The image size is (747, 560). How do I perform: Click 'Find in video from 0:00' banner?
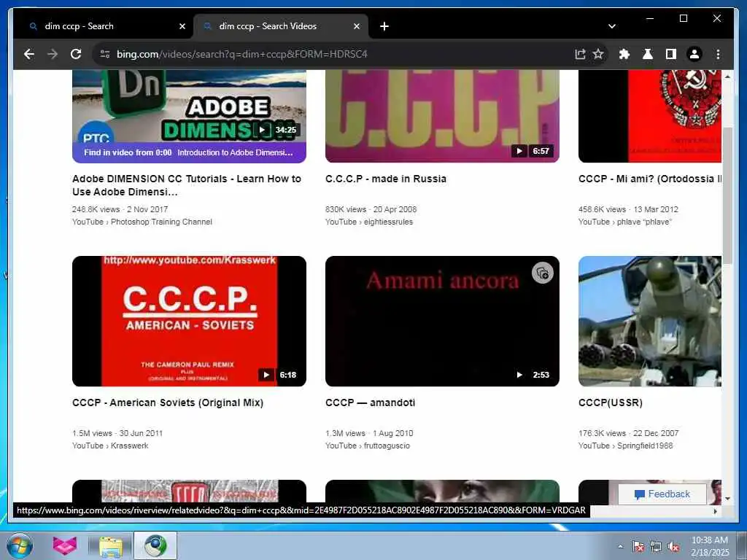coord(189,153)
